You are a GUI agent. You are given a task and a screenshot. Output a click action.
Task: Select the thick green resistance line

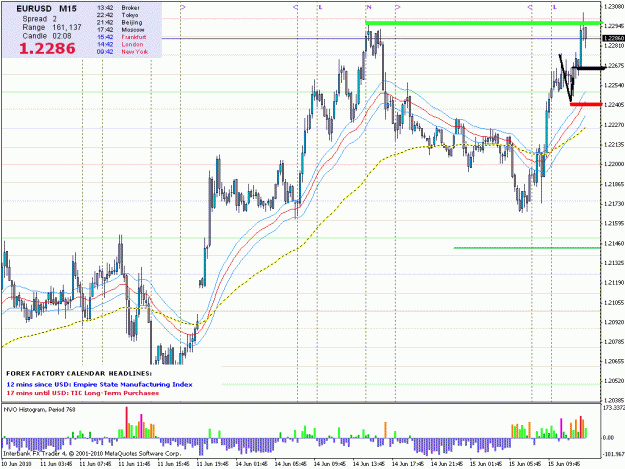coord(484,23)
